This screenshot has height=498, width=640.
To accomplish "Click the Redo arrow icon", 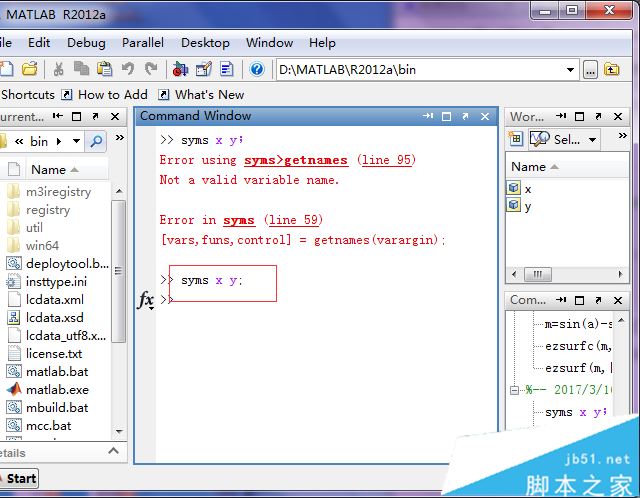I will pos(151,69).
